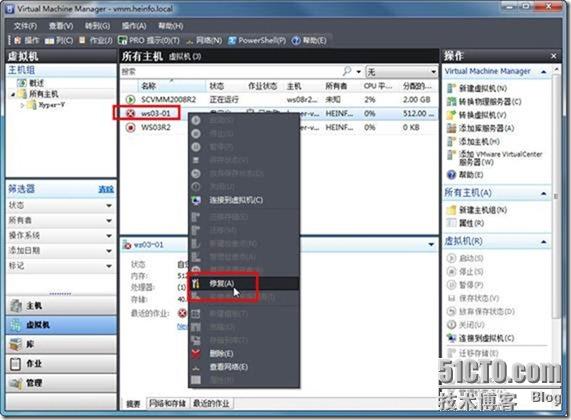Click the stopped icon beside WS03R2
Image resolution: width=571 pixels, height=420 pixels.
tap(130, 127)
